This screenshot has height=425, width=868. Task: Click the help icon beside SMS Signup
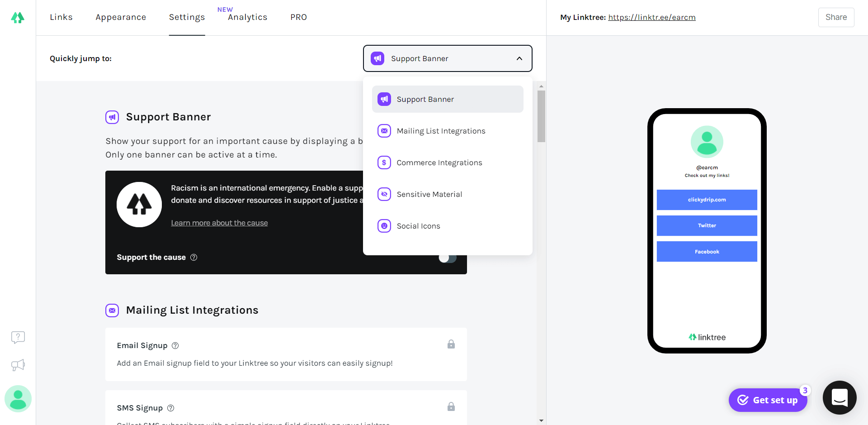pyautogui.click(x=170, y=408)
